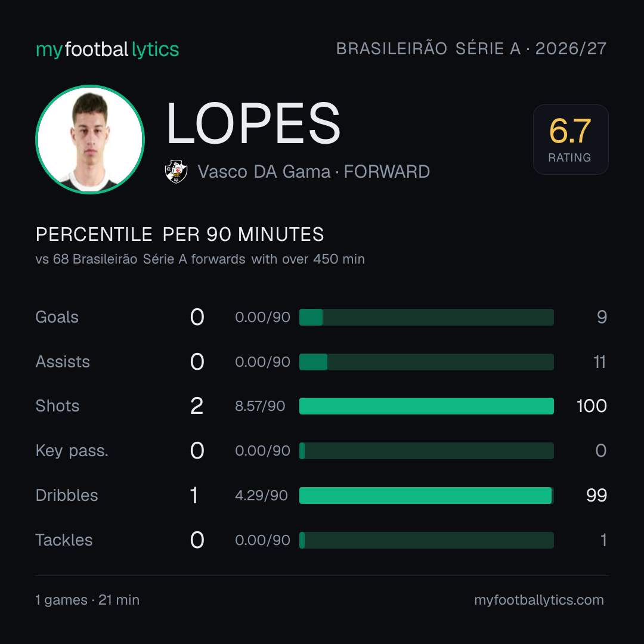Click the Shots percentile bar
This screenshot has width=644, height=644.
(x=426, y=406)
